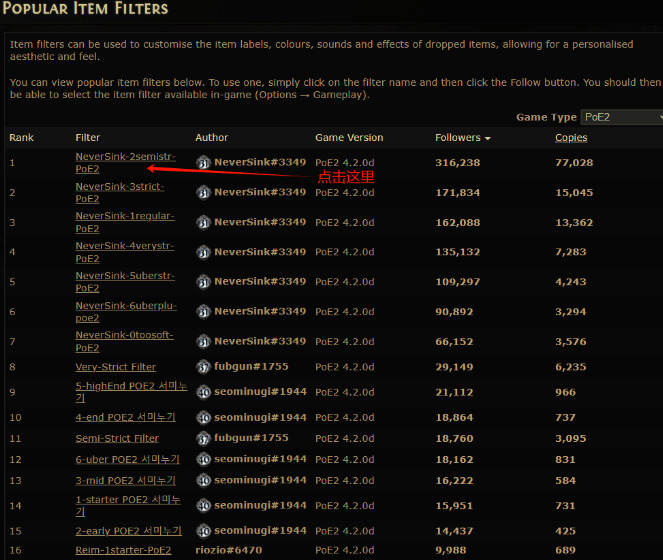Open 5-highEnd POE2 filter link
The image size is (663, 560).
(131, 392)
